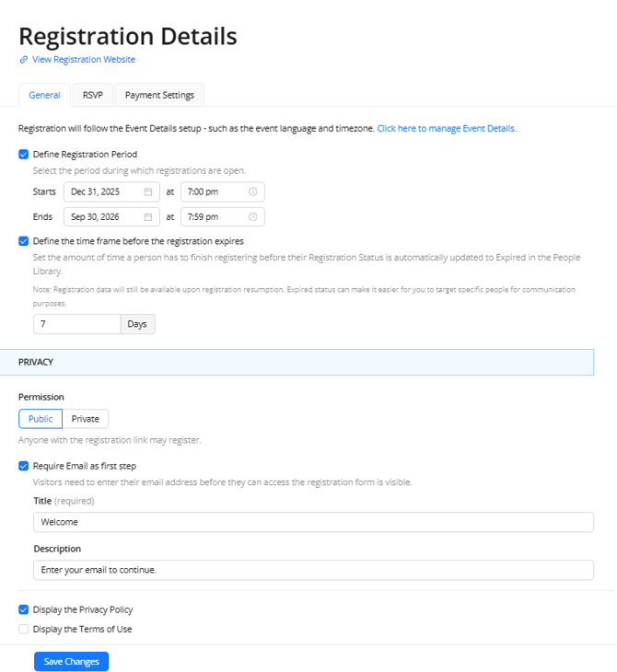Uncheck Display the Privacy Policy
617x672 pixels.
[x=24, y=609]
